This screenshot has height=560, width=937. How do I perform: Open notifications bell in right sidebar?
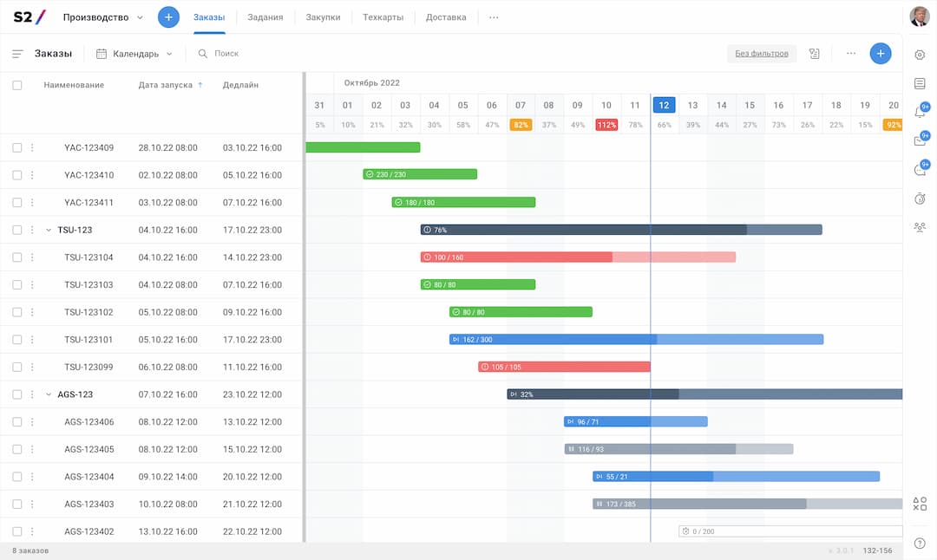coord(920,112)
